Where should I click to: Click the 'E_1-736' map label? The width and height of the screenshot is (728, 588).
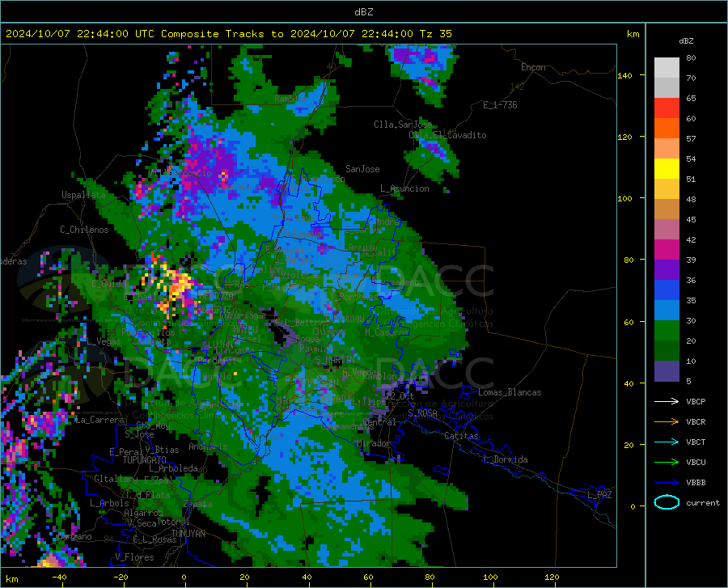(x=500, y=105)
